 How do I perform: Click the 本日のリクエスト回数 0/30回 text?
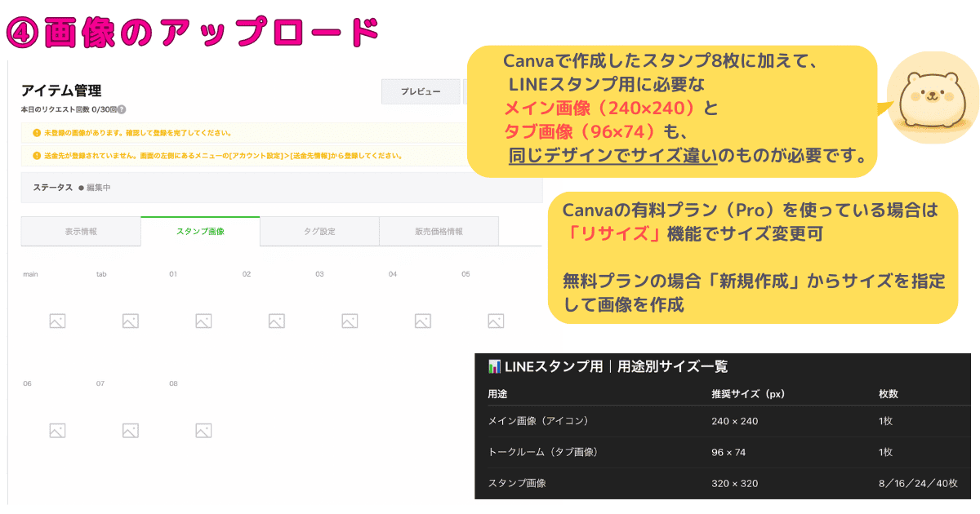pos(69,109)
